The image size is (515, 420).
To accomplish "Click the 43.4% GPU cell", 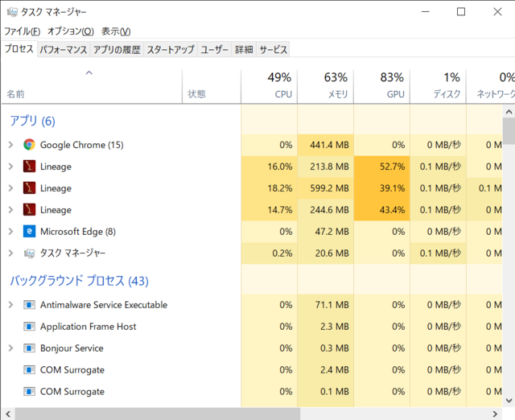I will coord(382,210).
